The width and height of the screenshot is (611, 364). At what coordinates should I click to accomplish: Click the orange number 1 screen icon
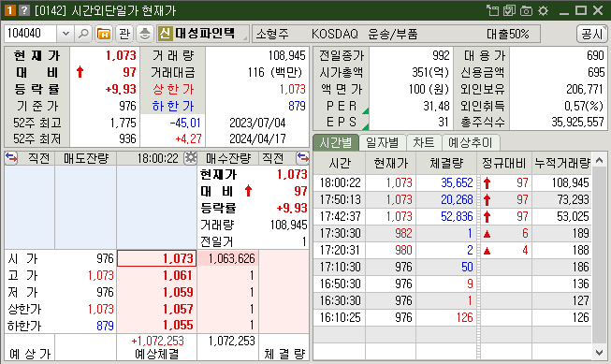click(9, 10)
